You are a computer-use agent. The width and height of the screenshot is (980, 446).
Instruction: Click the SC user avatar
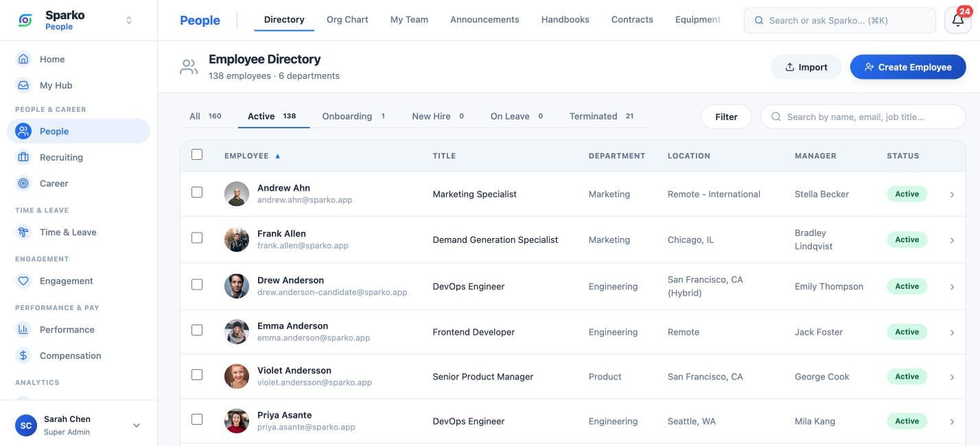(26, 425)
